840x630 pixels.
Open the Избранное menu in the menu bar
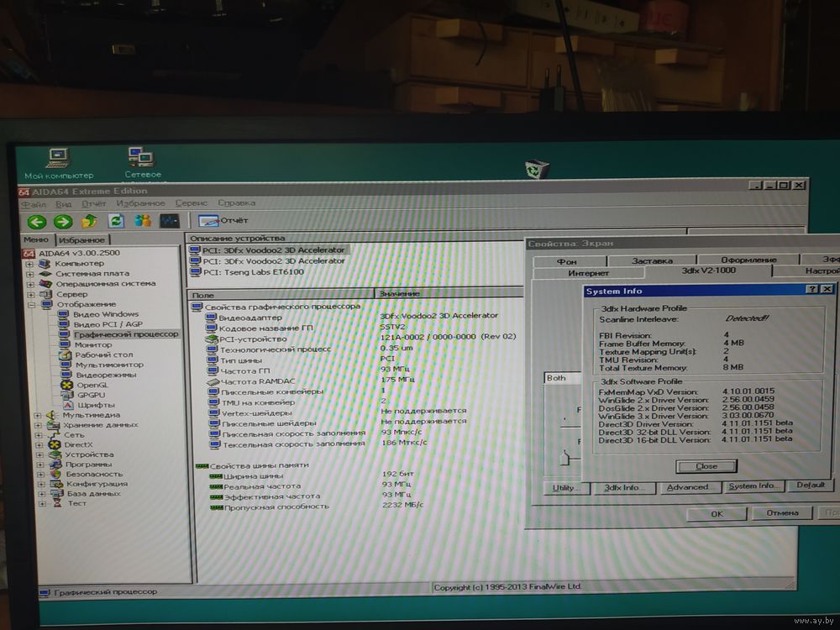(x=140, y=203)
